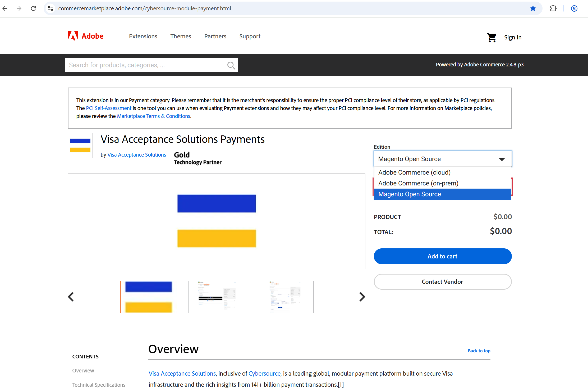Click Add to cart button
This screenshot has height=392, width=588.
coord(443,256)
